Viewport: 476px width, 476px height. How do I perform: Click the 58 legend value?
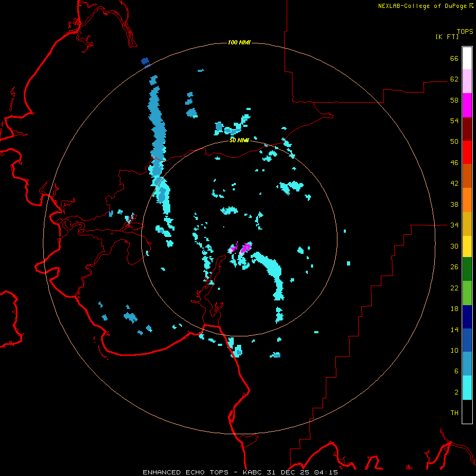pos(454,100)
